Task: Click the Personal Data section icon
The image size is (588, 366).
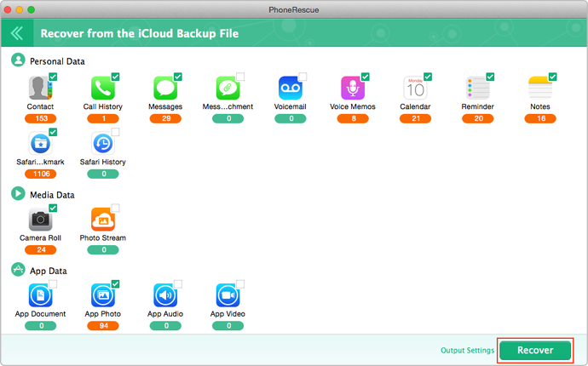Action: (18, 60)
